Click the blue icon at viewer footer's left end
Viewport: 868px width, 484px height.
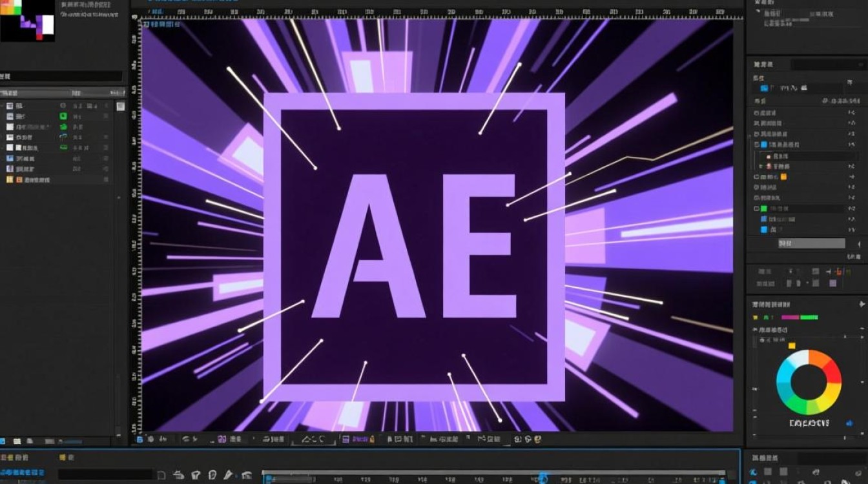coord(139,439)
